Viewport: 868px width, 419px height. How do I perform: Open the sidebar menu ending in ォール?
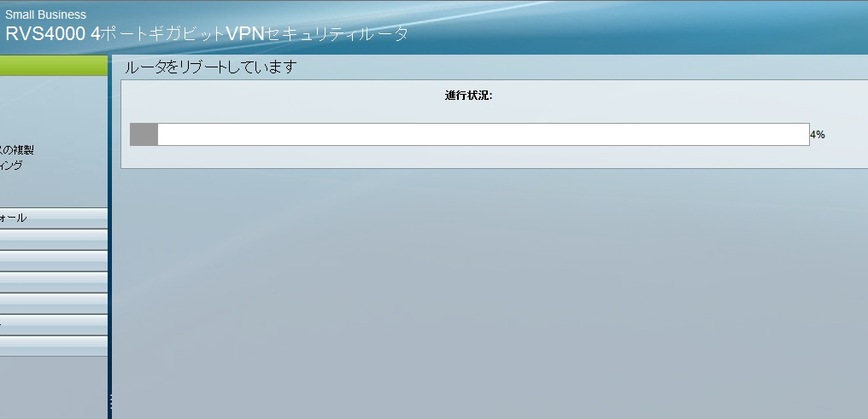(54, 218)
